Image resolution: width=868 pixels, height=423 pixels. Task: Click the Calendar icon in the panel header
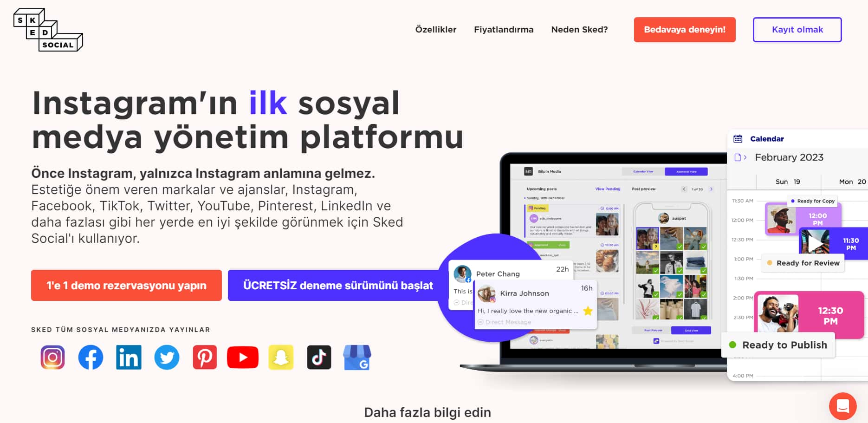pyautogui.click(x=738, y=139)
